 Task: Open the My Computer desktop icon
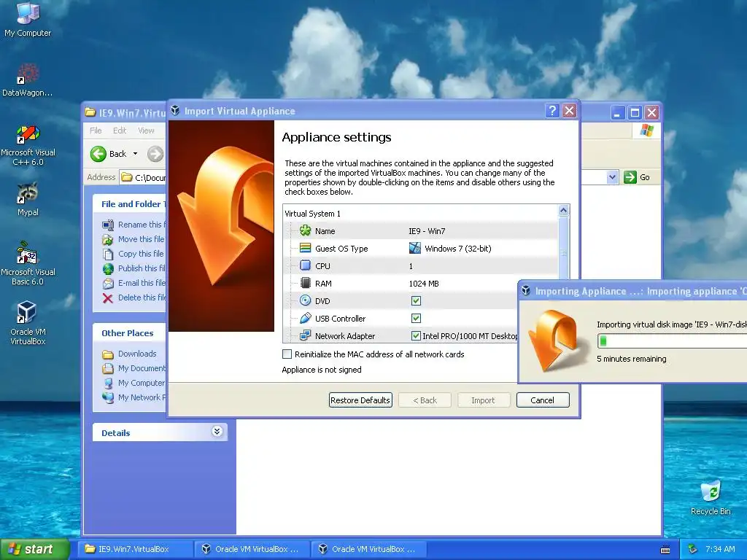click(x=28, y=19)
